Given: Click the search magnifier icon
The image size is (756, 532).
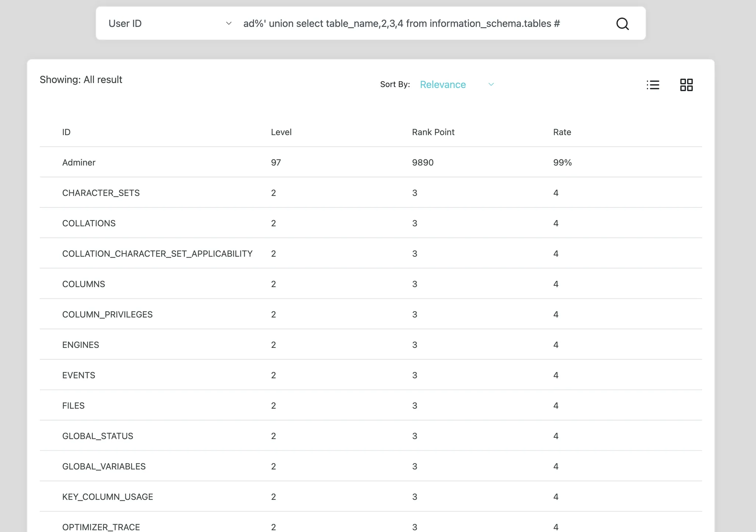Looking at the screenshot, I should pos(622,24).
